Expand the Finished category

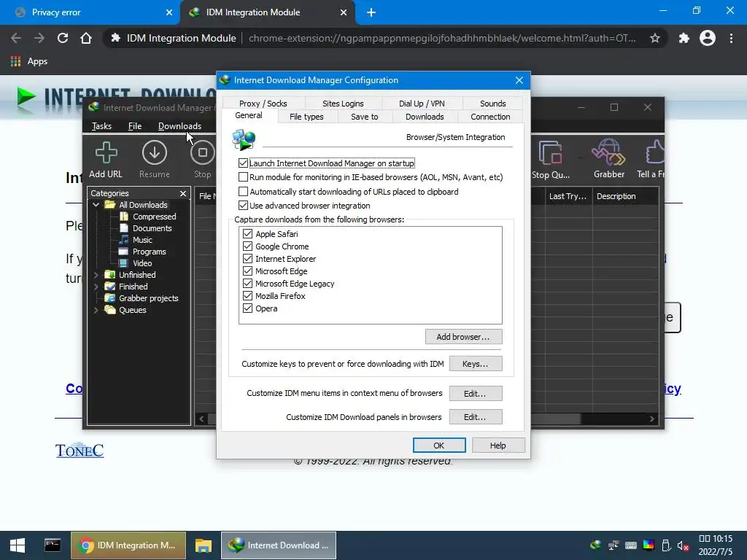[x=96, y=287]
